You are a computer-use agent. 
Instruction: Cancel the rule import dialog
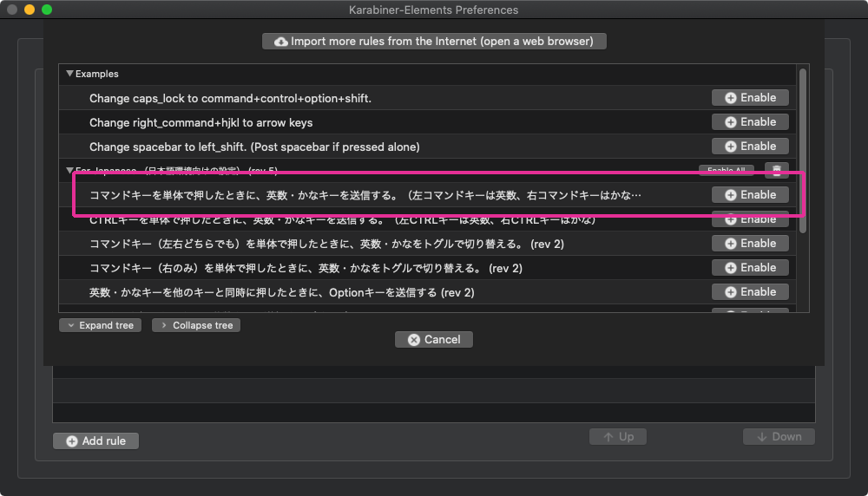coord(434,340)
